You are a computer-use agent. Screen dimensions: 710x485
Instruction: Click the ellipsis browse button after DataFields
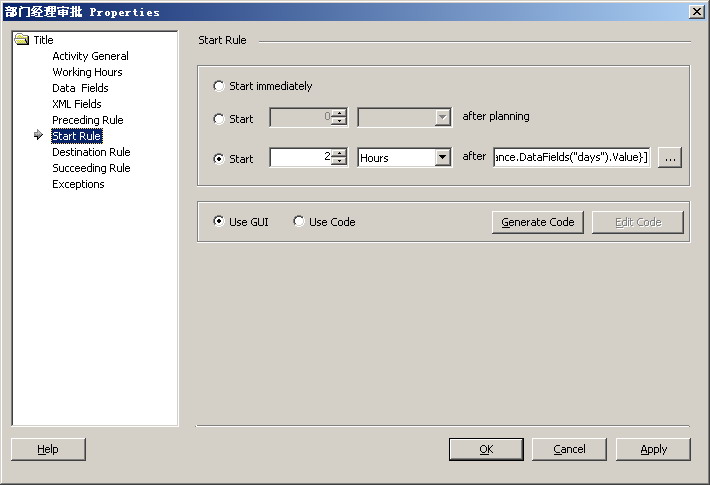[670, 158]
